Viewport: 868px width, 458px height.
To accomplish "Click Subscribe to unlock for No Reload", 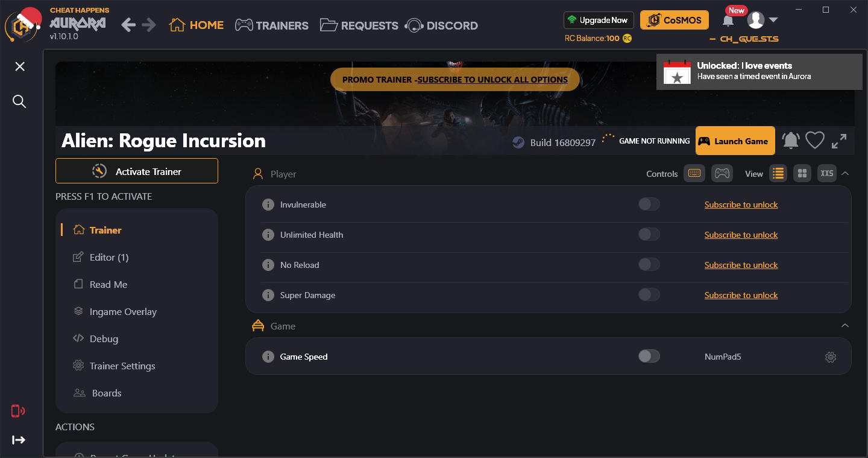I will point(741,265).
